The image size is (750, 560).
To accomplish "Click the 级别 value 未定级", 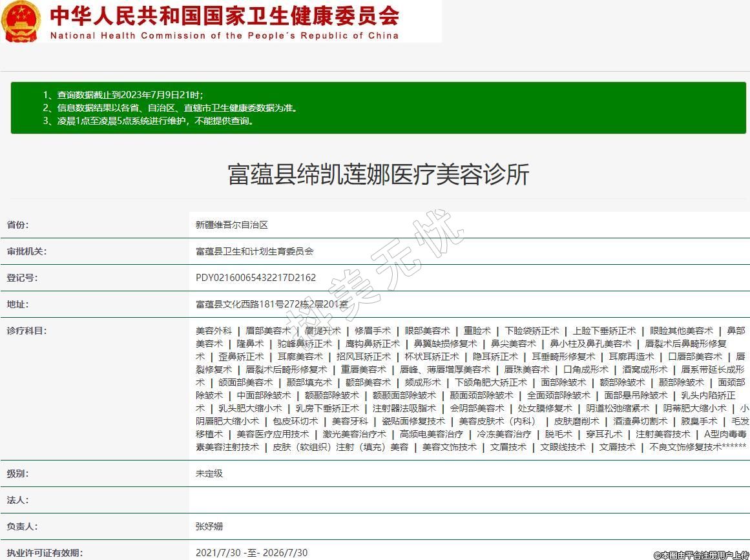I will 209,473.
